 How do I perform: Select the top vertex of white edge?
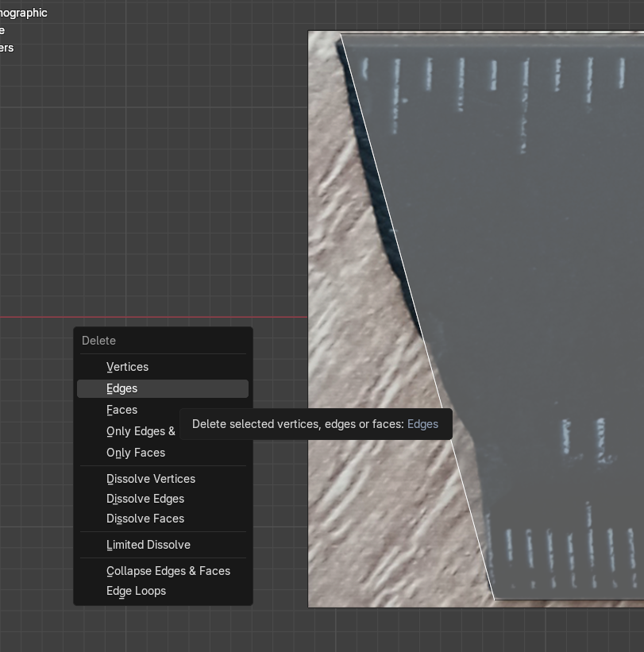pos(341,34)
